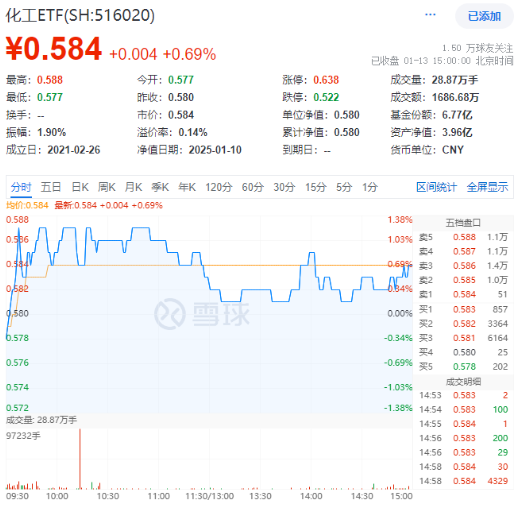This screenshot has height=508, width=517.
Task: Click the 资产净值 value 3.96亿
Action: point(457,132)
